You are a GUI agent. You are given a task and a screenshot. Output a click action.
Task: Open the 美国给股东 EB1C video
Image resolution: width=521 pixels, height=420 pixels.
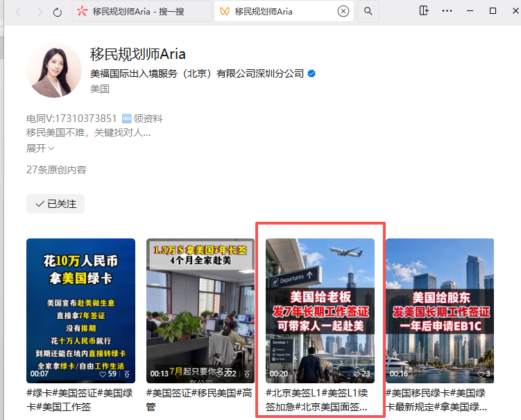point(440,310)
